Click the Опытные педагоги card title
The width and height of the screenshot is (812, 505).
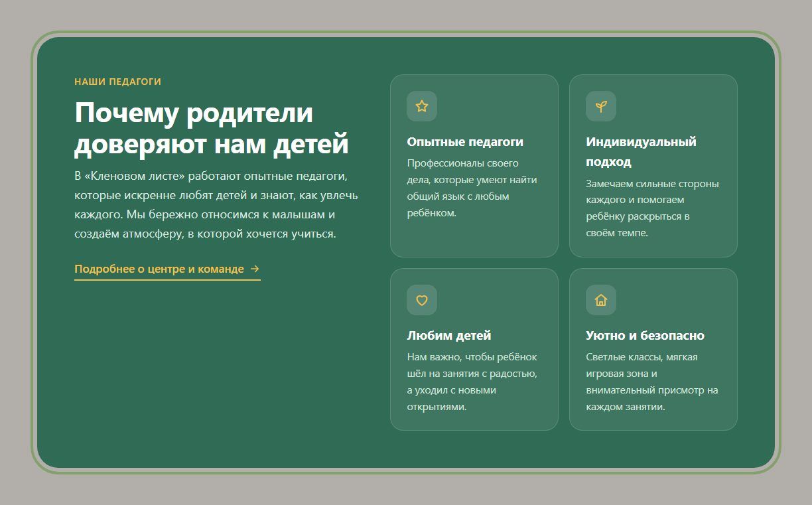465,142
